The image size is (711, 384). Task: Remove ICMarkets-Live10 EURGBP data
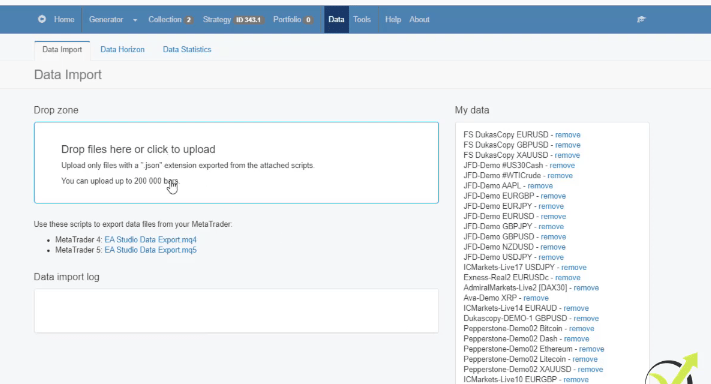click(576, 380)
